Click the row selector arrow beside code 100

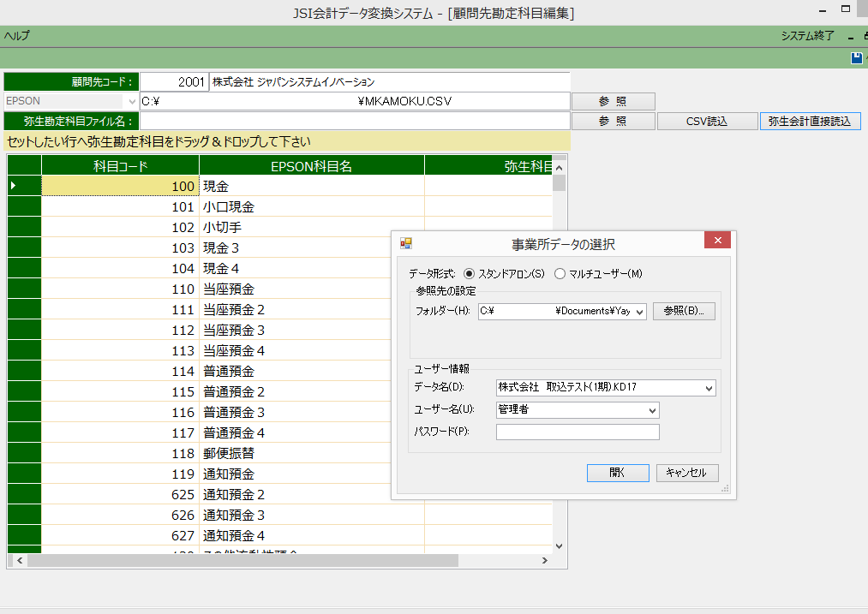point(13,186)
